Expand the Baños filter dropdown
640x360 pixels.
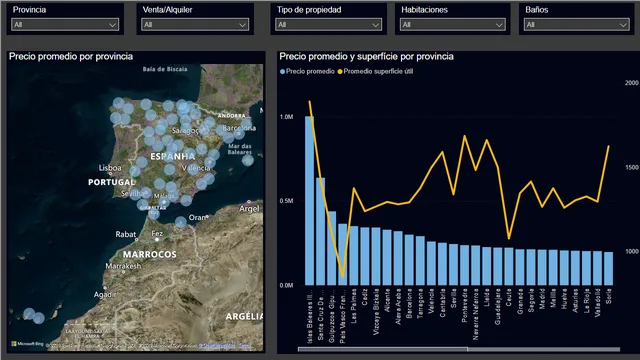(x=577, y=24)
